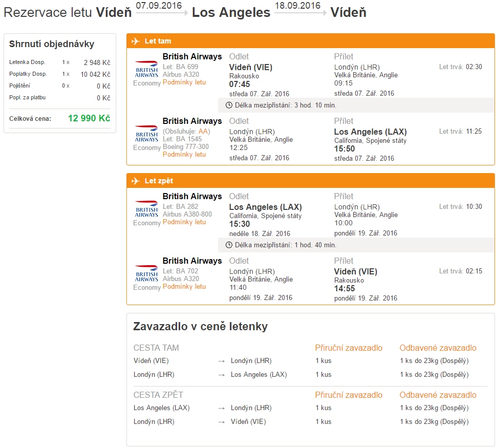Click British Airways logo for flight BA 1545
The width and height of the screenshot is (496, 448).
pyautogui.click(x=146, y=134)
